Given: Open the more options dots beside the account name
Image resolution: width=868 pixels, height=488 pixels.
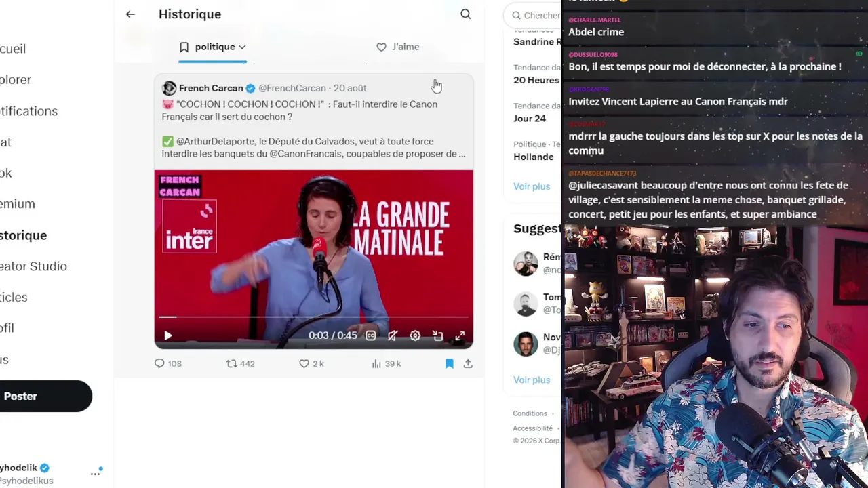Looking at the screenshot, I should coord(95,473).
